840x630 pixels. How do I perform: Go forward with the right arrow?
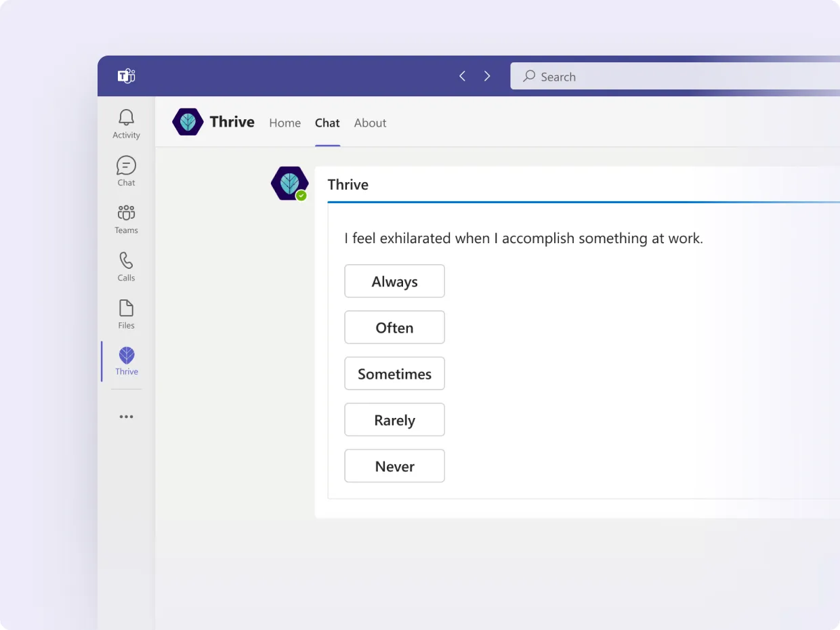[487, 76]
